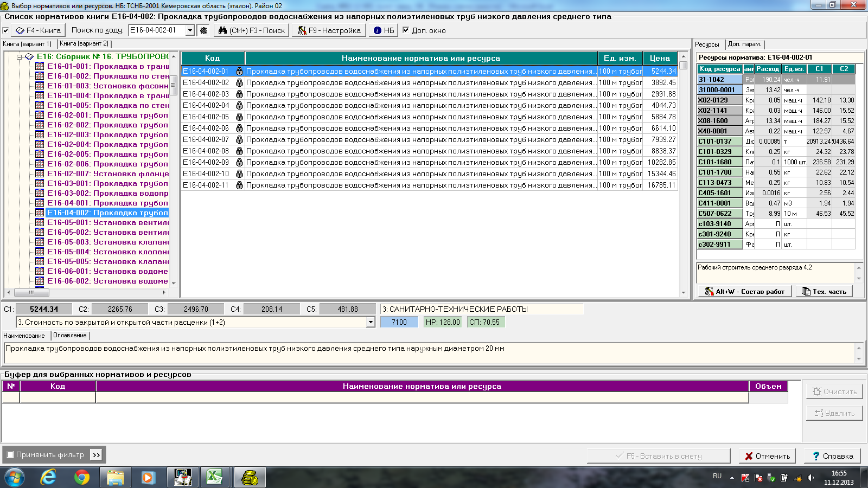Click the lock icon in row E16-04-002-08
The height and width of the screenshot is (488, 868).
239,151
